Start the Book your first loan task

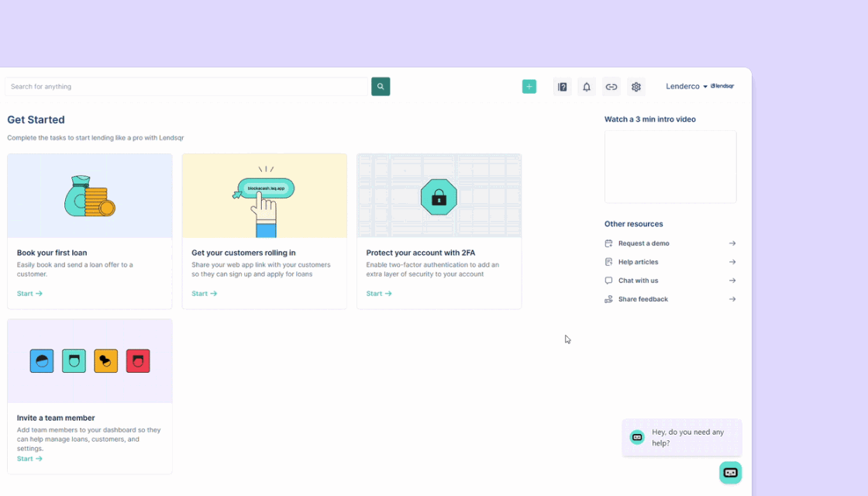(x=29, y=294)
